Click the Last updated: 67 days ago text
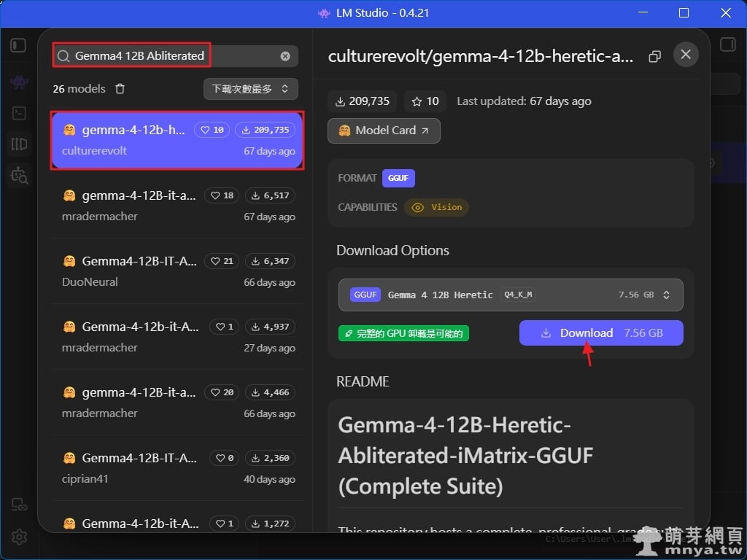Screen dimensions: 747x560 click(x=524, y=101)
